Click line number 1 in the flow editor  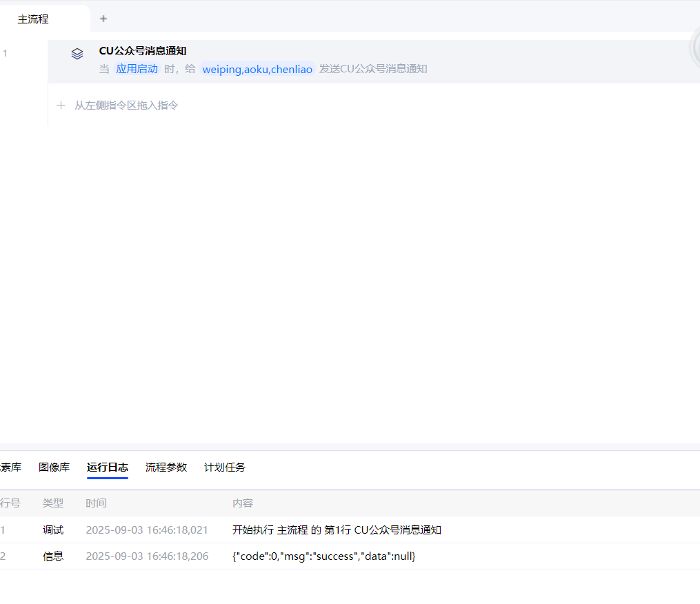pos(6,53)
